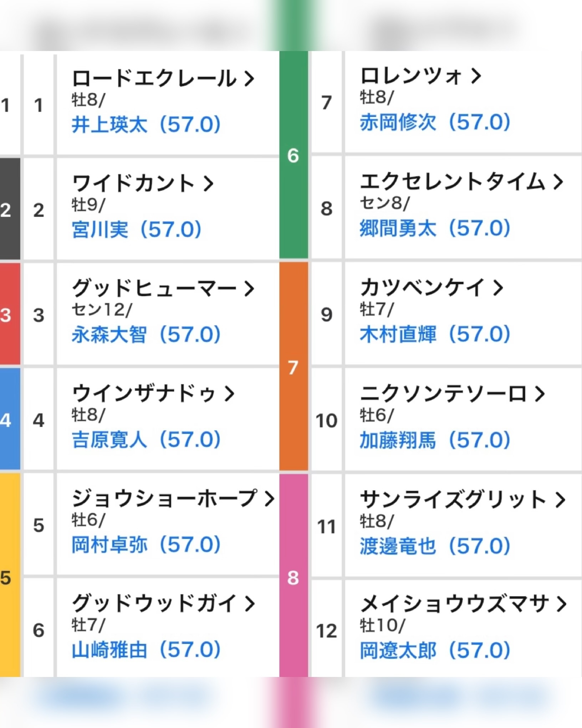This screenshot has height=728, width=582.
Task: Open the chevron after ウインザナドゥ
Action: [229, 394]
